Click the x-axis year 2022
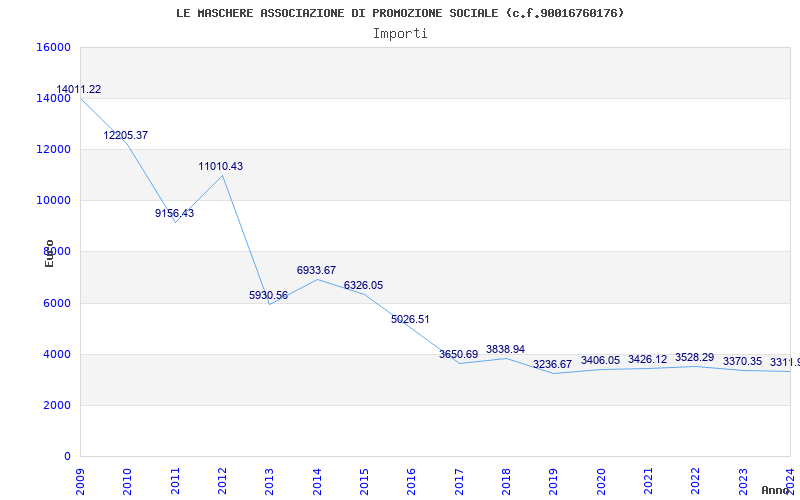The width and height of the screenshot is (800, 500). (x=695, y=481)
